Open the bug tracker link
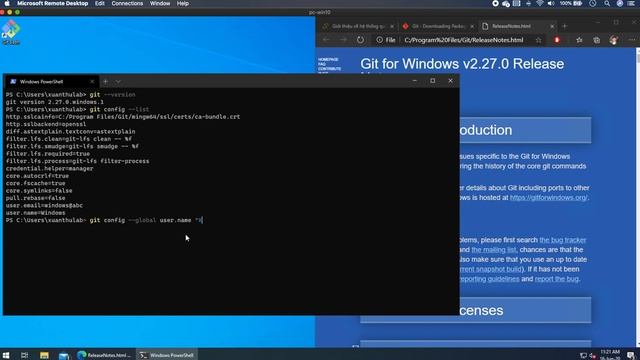This screenshot has height=360, width=640. pyautogui.click(x=562, y=240)
